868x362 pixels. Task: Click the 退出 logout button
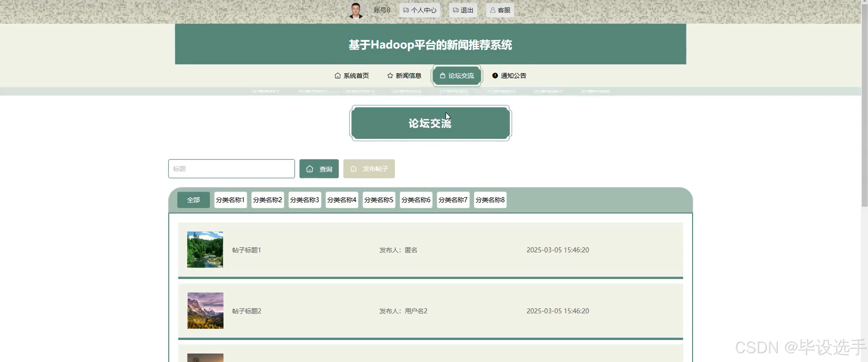click(463, 11)
